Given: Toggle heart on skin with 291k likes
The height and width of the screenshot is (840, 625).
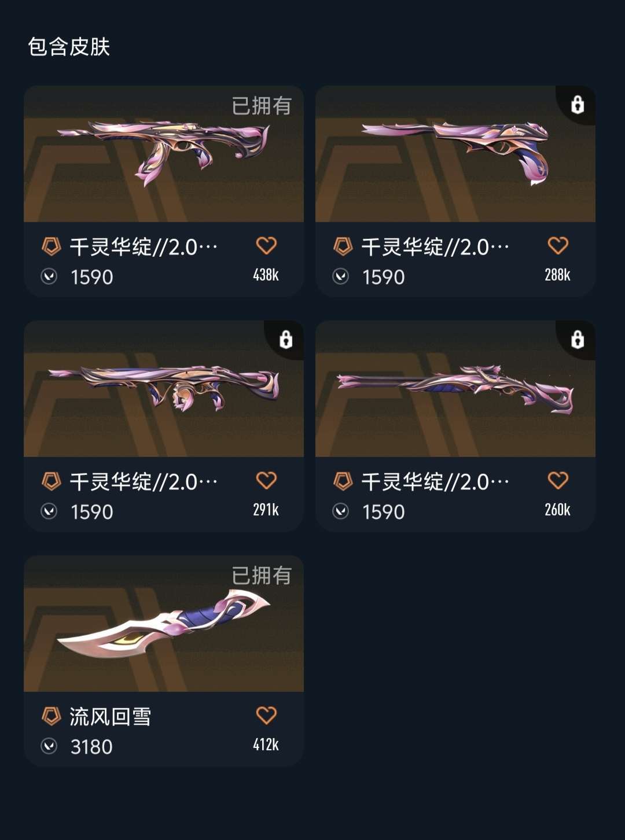Looking at the screenshot, I should (266, 481).
